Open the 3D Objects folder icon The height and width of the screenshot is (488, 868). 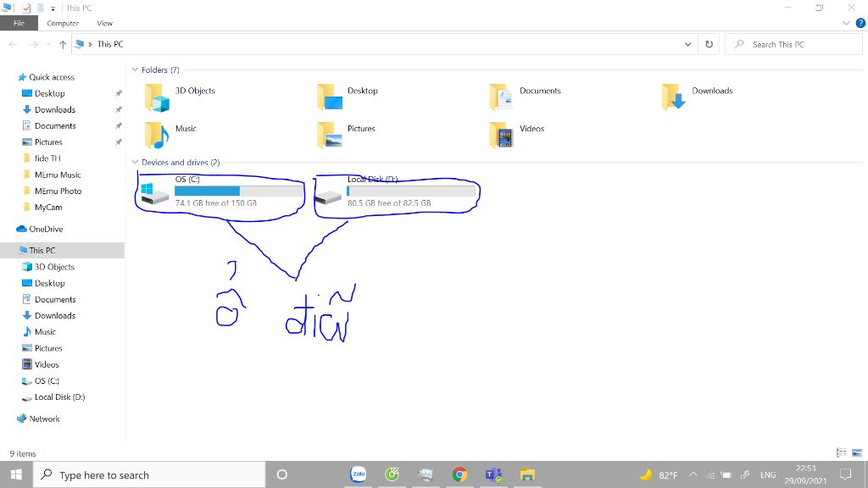point(157,97)
